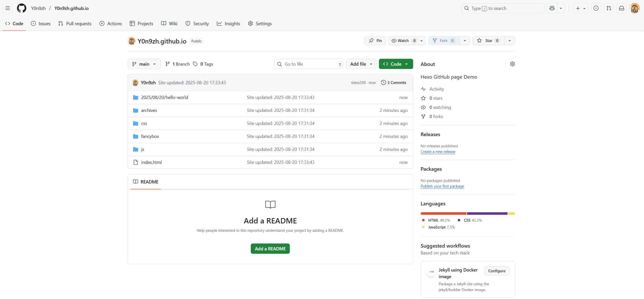
Task: Click the large book icon above Add a README
Action: (270, 204)
